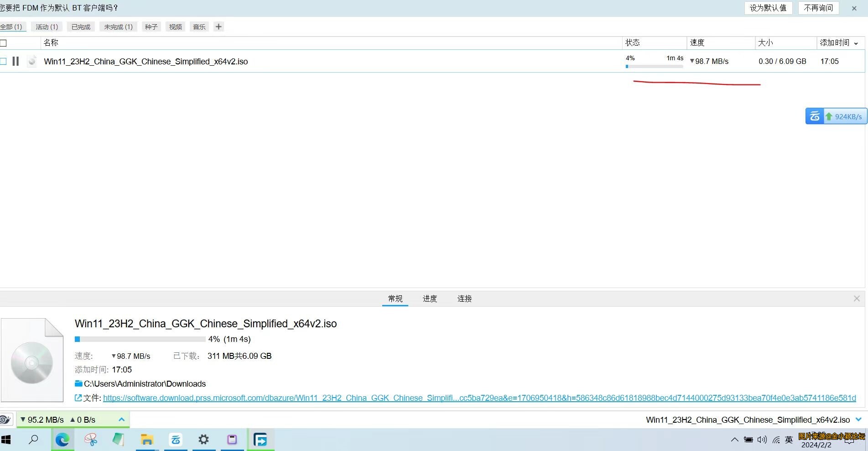Click the 2024/2/2 taskbar date
The width and height of the screenshot is (868, 451).
tap(816, 445)
